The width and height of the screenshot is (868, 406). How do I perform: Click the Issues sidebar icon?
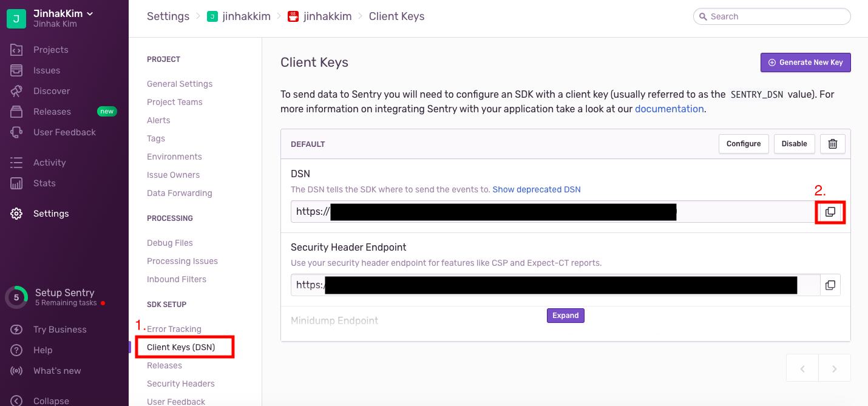tap(16, 70)
